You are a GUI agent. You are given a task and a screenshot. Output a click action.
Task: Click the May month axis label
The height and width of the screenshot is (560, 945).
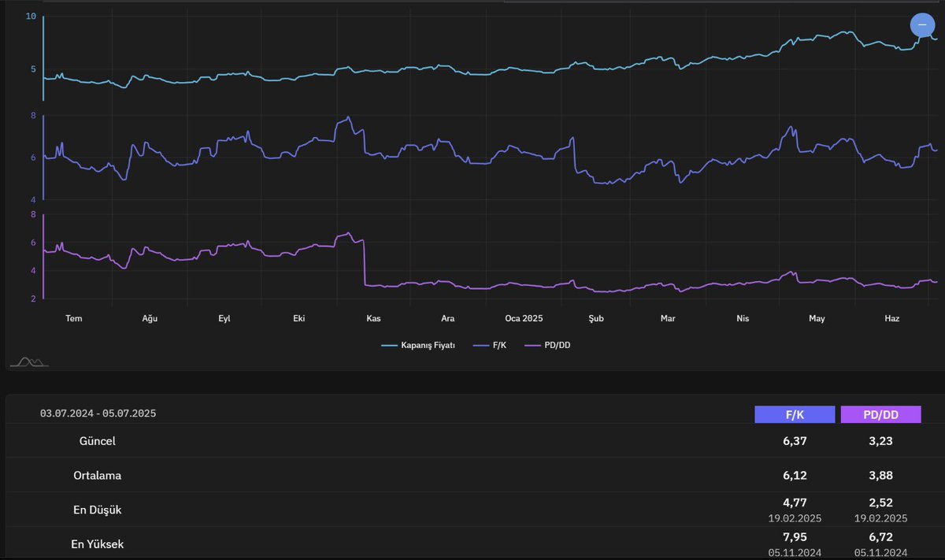point(817,318)
